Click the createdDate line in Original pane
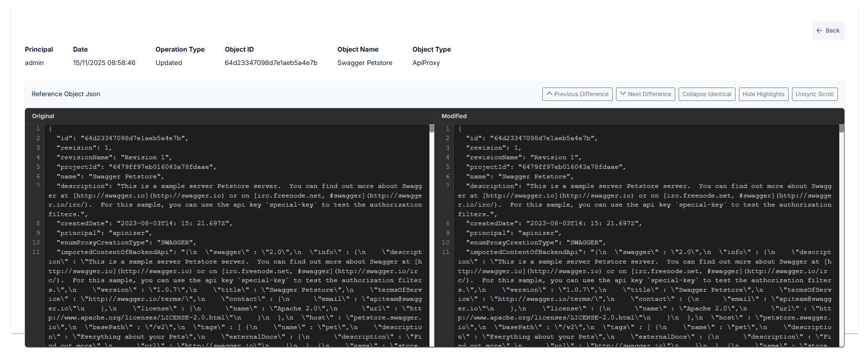 coord(144,223)
